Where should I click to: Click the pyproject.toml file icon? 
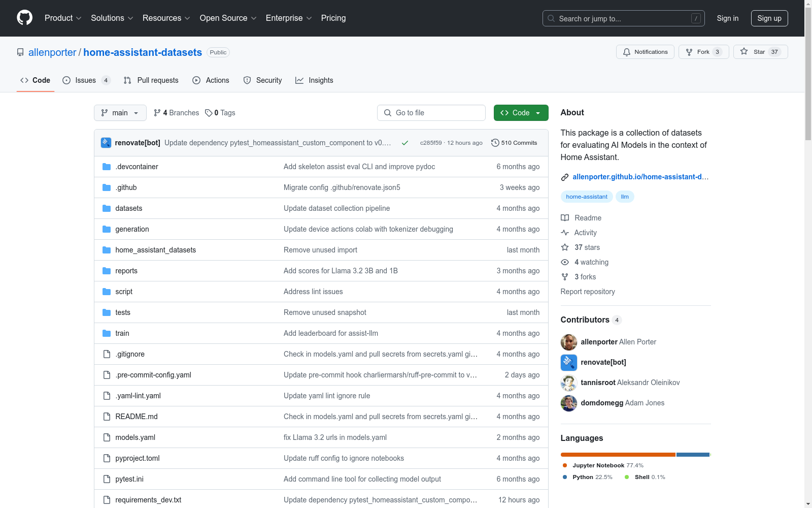[x=107, y=458]
